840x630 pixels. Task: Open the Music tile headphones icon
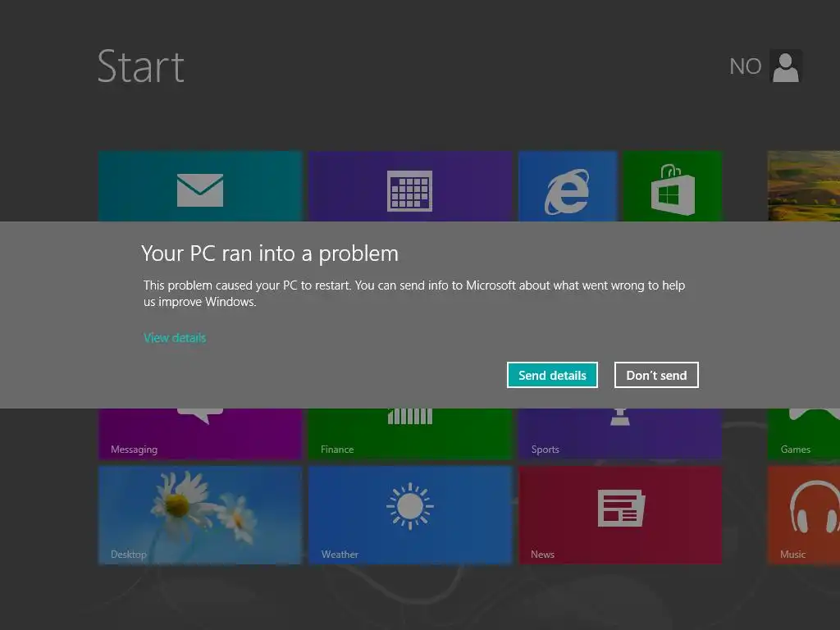tap(815, 507)
